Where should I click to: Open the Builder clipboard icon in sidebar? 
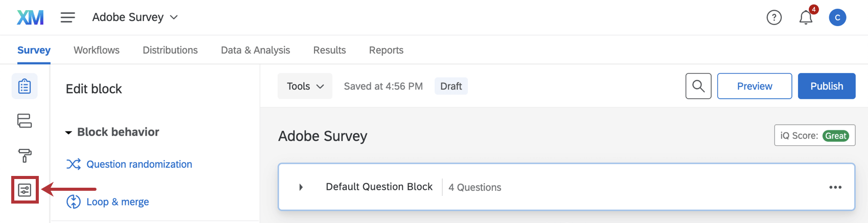tap(25, 86)
